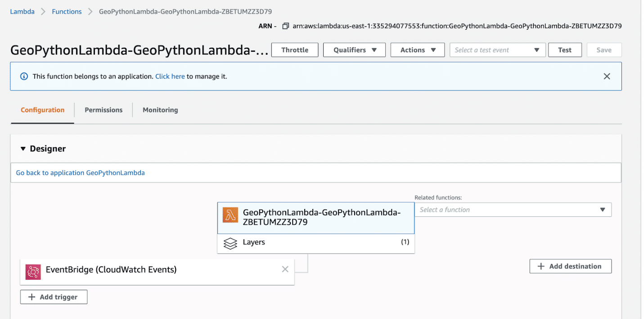Image resolution: width=644 pixels, height=319 pixels.
Task: Click the EventBridge (CloudWatch Events) service icon
Action: [32, 269]
